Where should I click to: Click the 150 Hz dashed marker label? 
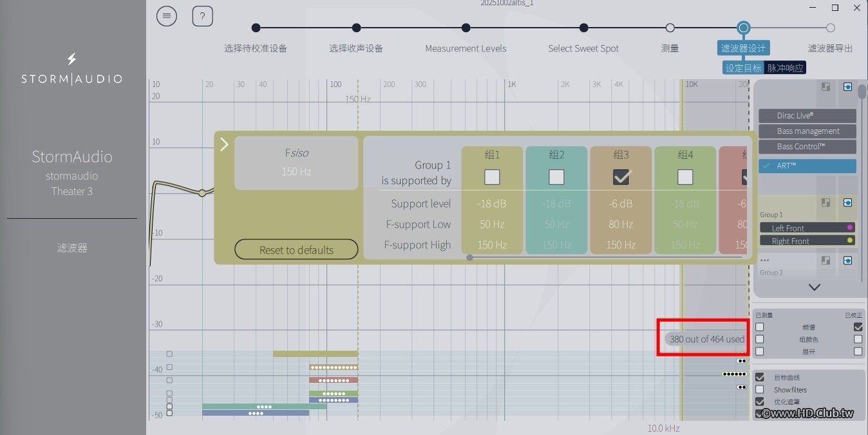(x=358, y=99)
